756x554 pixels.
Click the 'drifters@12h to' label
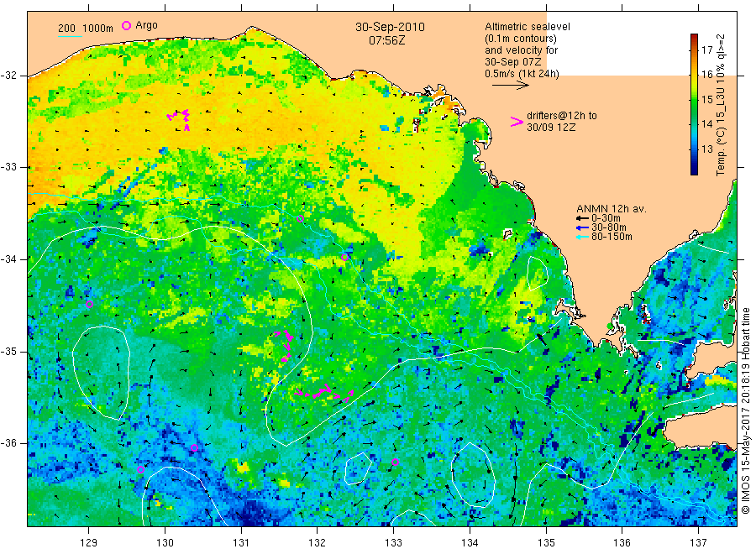pos(562,116)
